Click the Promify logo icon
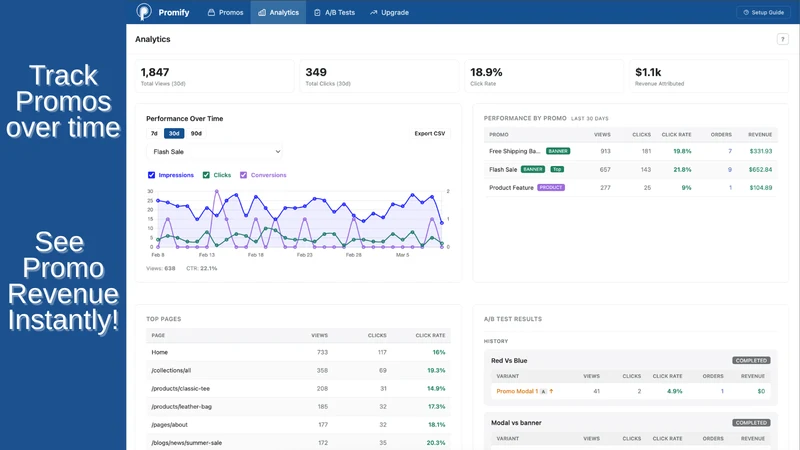 [144, 12]
